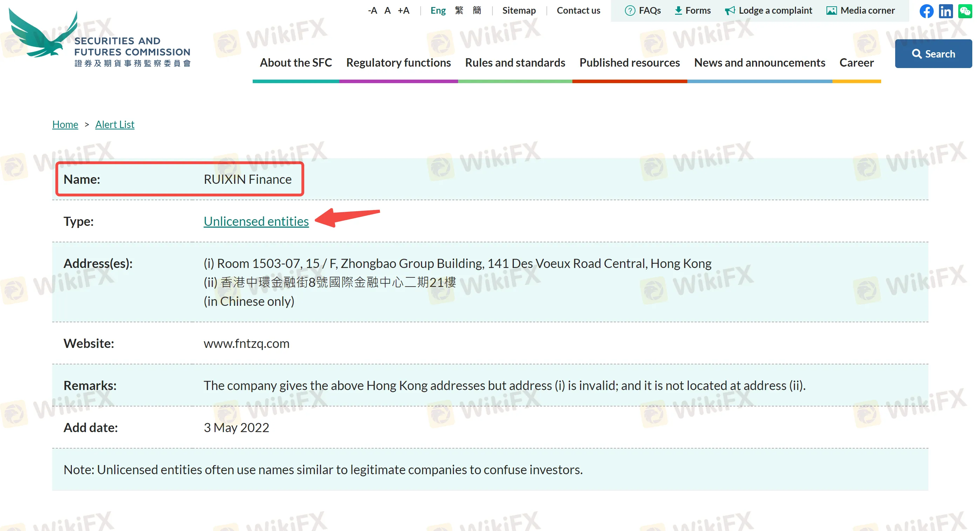Open the SFC Facebook page icon
Screen dimensions: 980x531
(926, 11)
